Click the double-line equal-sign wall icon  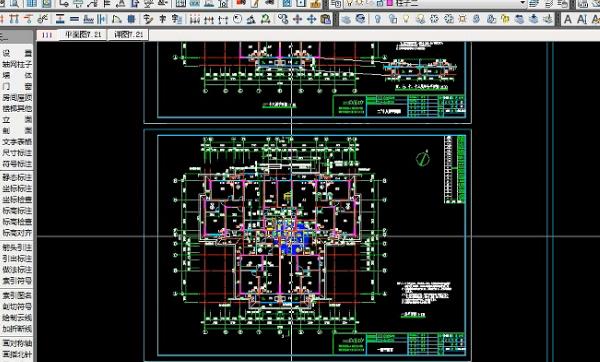point(75,19)
